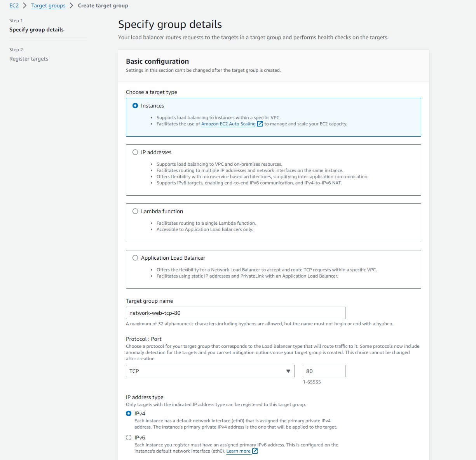Click the port number field
476x460 pixels.
click(324, 371)
